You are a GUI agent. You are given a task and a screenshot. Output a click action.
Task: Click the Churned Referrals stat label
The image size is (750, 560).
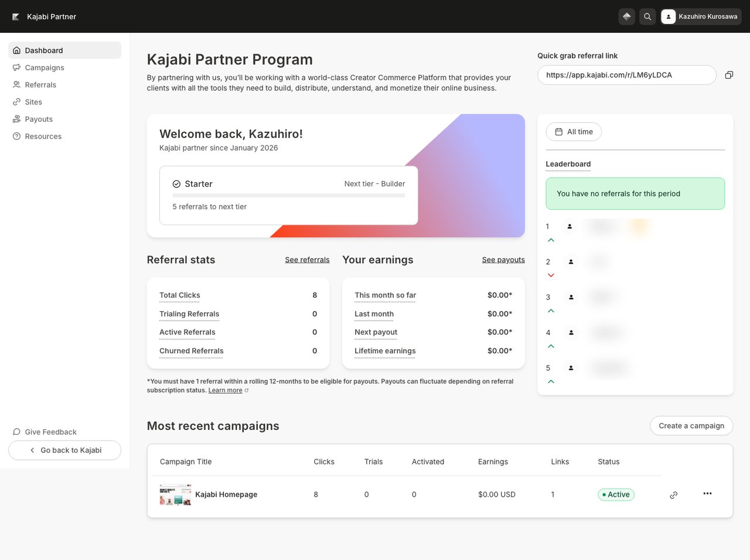pyautogui.click(x=192, y=351)
